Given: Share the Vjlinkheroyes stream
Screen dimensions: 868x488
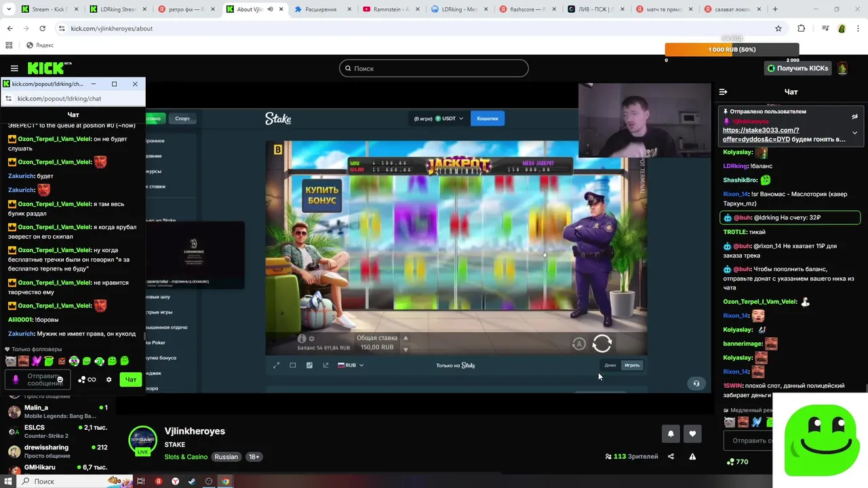Looking at the screenshot, I should [671, 456].
